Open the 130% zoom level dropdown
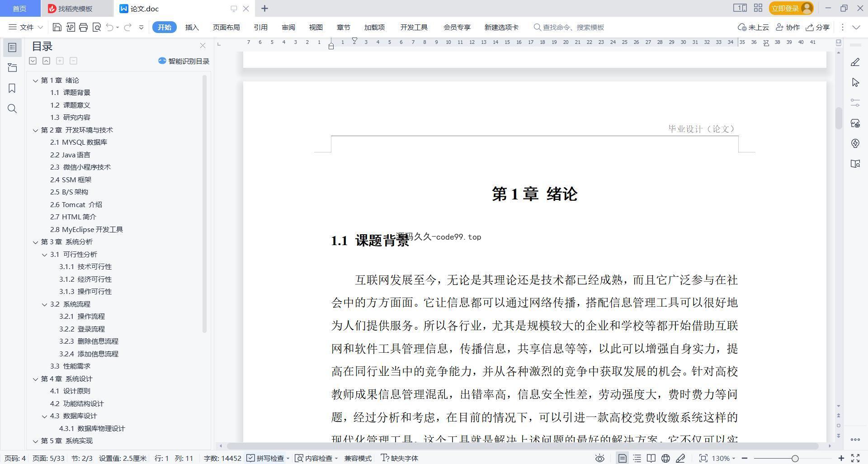 pyautogui.click(x=723, y=458)
